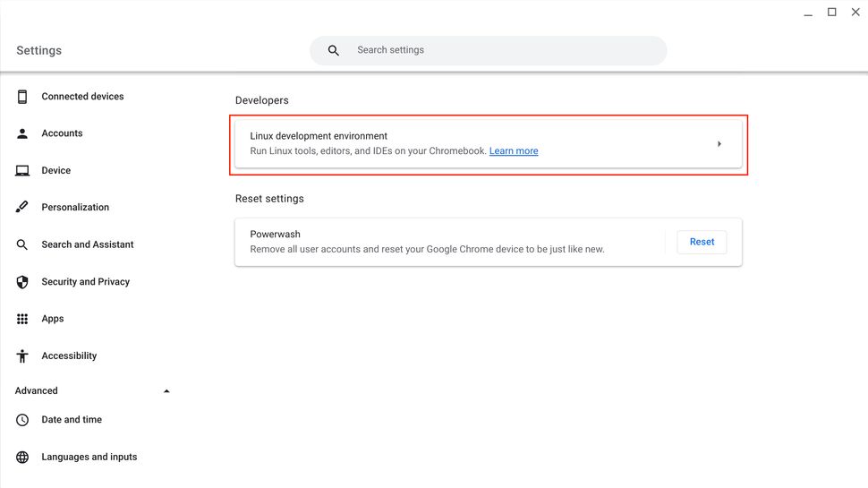Image resolution: width=868 pixels, height=488 pixels.
Task: Focus the Search settings field
Action: pos(501,50)
